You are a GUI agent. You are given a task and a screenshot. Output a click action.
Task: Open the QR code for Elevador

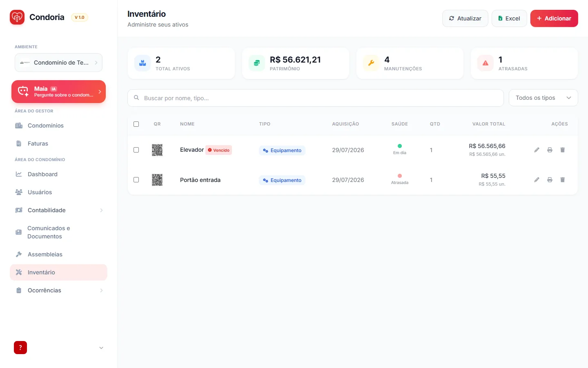tap(157, 150)
